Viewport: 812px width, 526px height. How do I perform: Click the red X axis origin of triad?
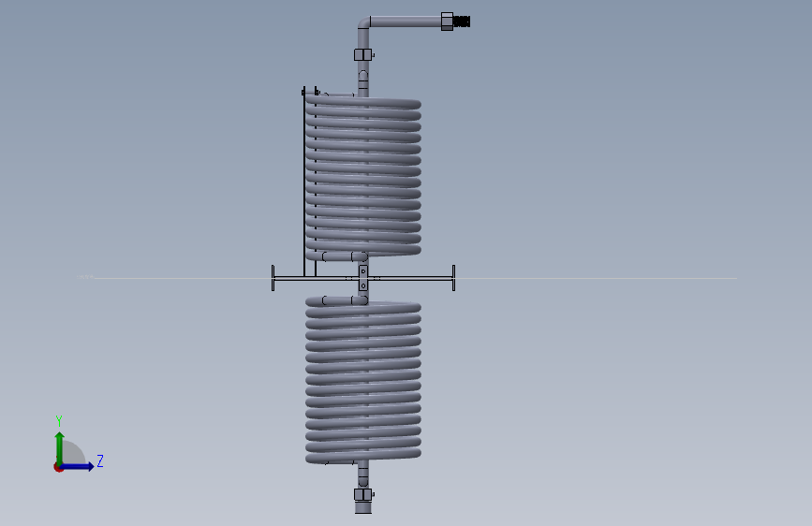58,468
